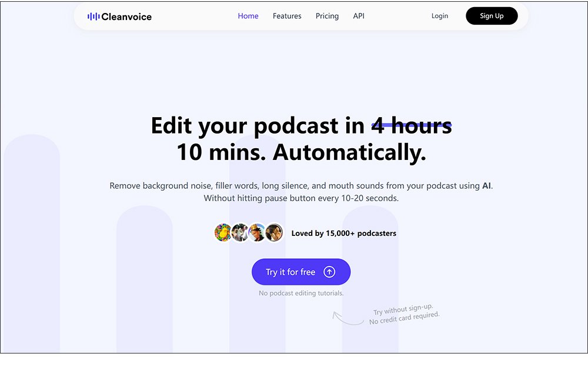Click the last podcaster avatar
The width and height of the screenshot is (588, 370).
(273, 232)
